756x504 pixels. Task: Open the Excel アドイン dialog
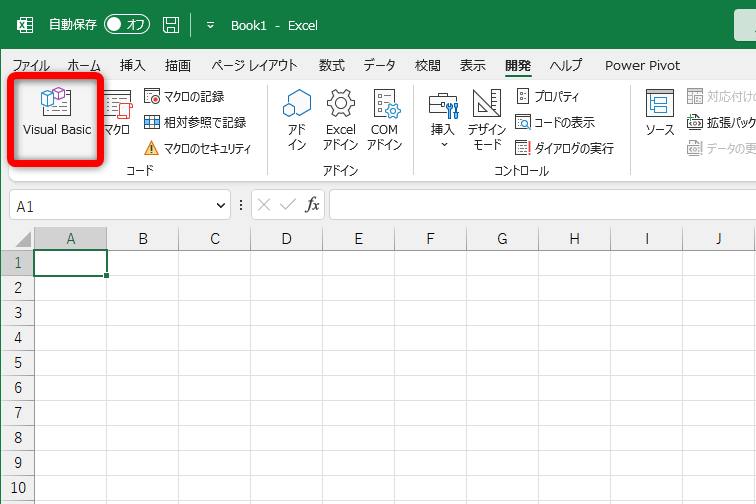pyautogui.click(x=340, y=119)
